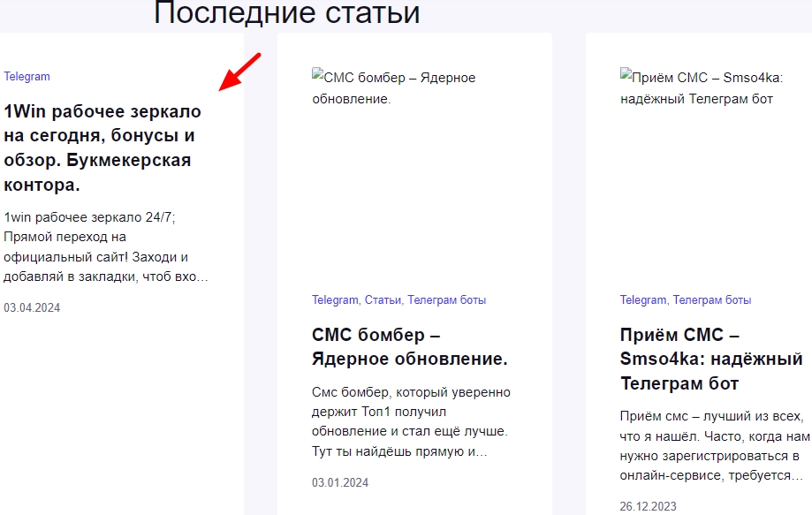Click the date 03.01.2024

point(340,482)
